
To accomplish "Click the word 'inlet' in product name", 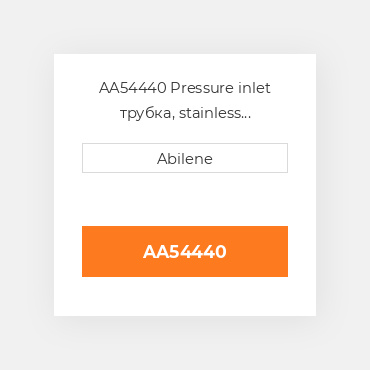I will [x=254, y=88].
